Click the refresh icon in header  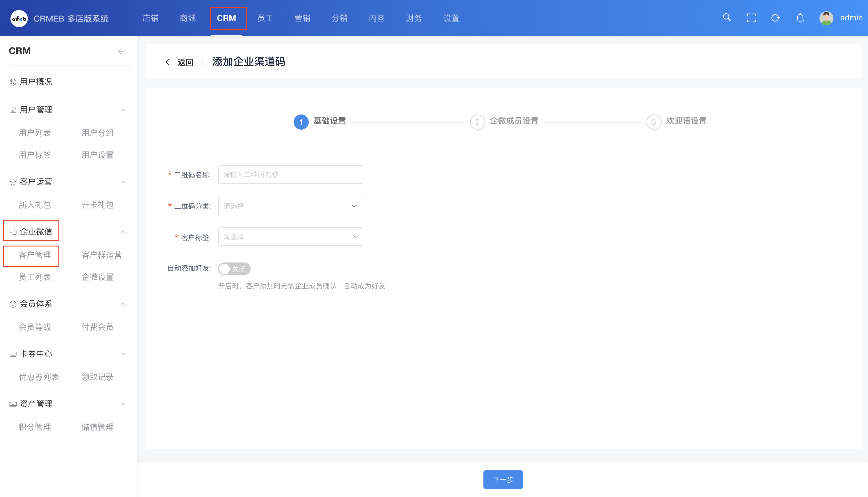(x=776, y=18)
